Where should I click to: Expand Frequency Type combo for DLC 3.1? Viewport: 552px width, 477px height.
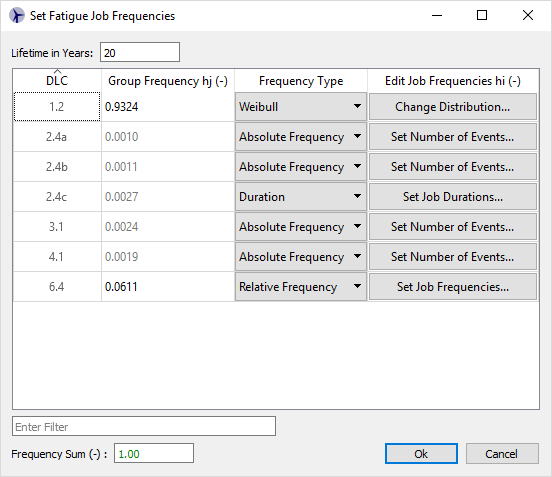click(x=301, y=227)
